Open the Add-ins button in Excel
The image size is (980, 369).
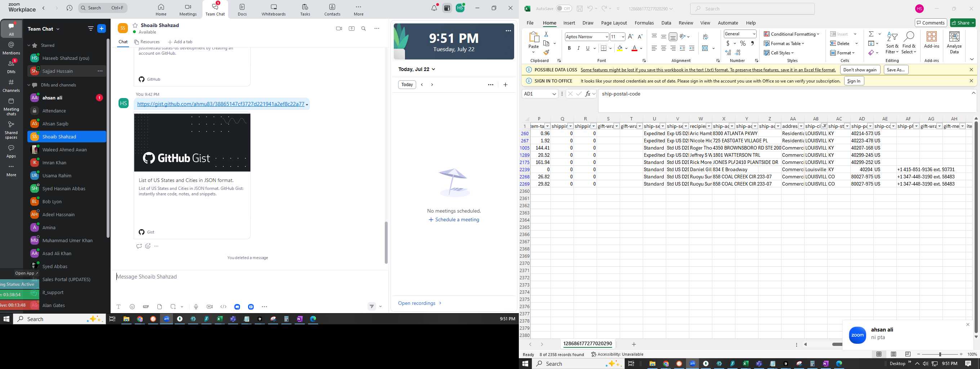(932, 40)
